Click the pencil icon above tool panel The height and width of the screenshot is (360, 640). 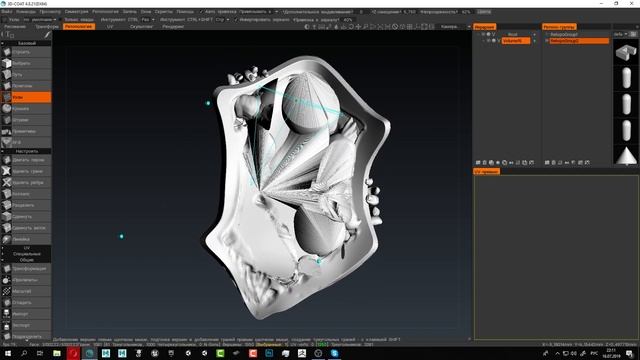[x=47, y=35]
